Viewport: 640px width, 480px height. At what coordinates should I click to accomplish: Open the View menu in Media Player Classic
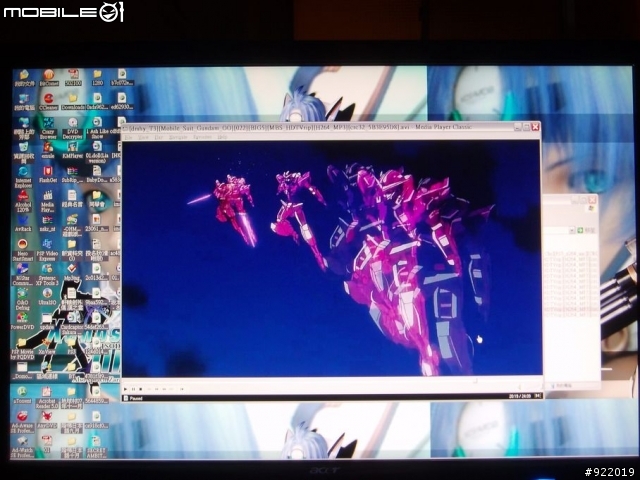143,138
